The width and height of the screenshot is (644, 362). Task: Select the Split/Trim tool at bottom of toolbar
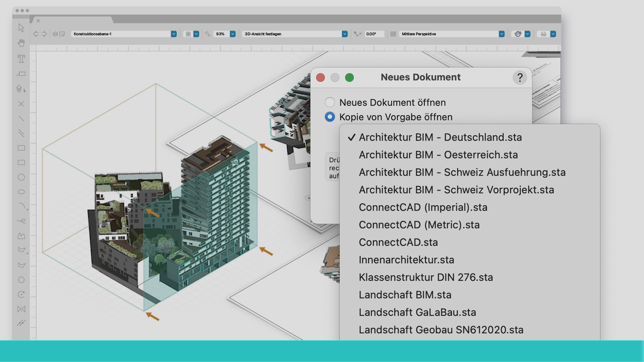tap(21, 323)
